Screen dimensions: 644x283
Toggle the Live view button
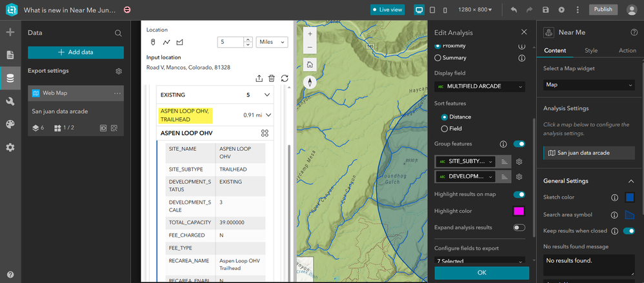(388, 10)
